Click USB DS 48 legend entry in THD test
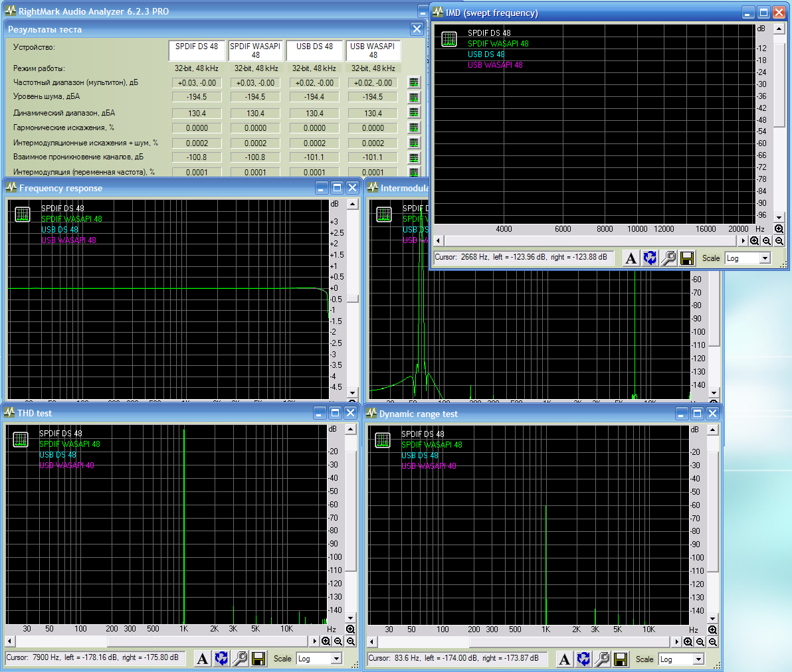The image size is (792, 672). pos(58,455)
